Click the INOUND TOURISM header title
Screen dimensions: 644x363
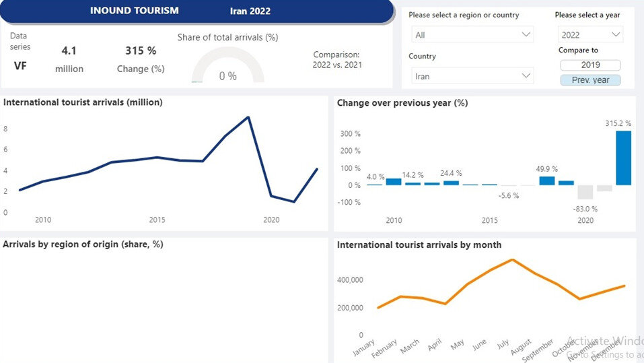point(135,11)
